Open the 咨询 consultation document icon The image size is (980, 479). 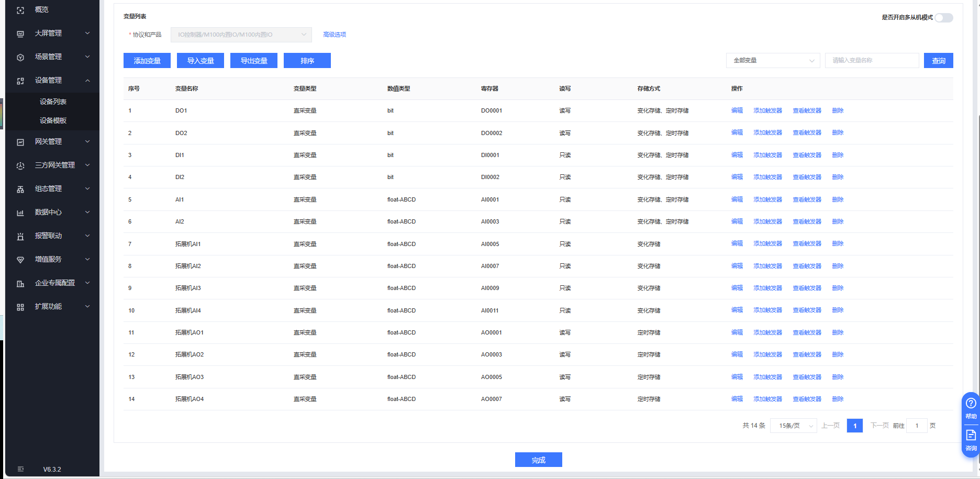971,435
